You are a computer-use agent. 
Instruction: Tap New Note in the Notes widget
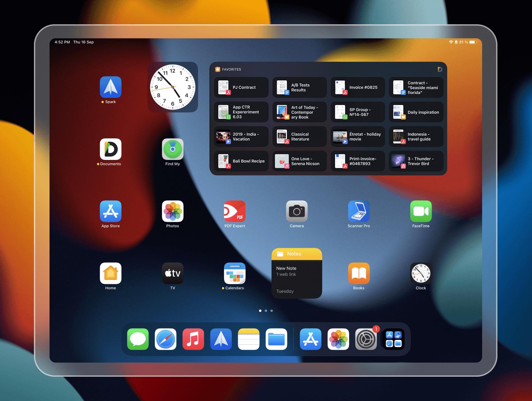point(286,268)
